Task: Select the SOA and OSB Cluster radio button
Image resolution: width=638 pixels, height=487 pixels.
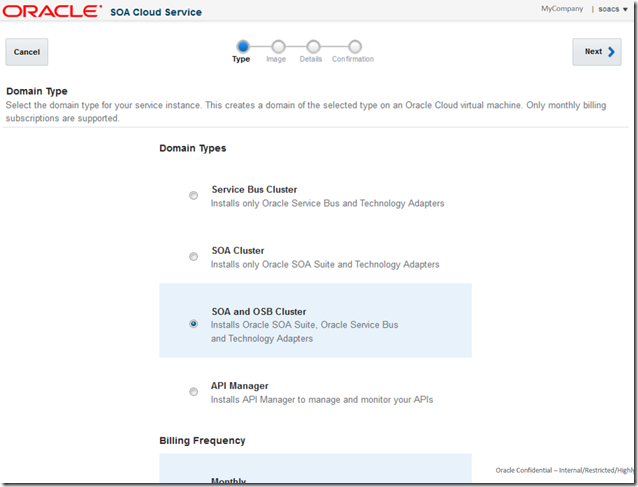Action: click(194, 324)
